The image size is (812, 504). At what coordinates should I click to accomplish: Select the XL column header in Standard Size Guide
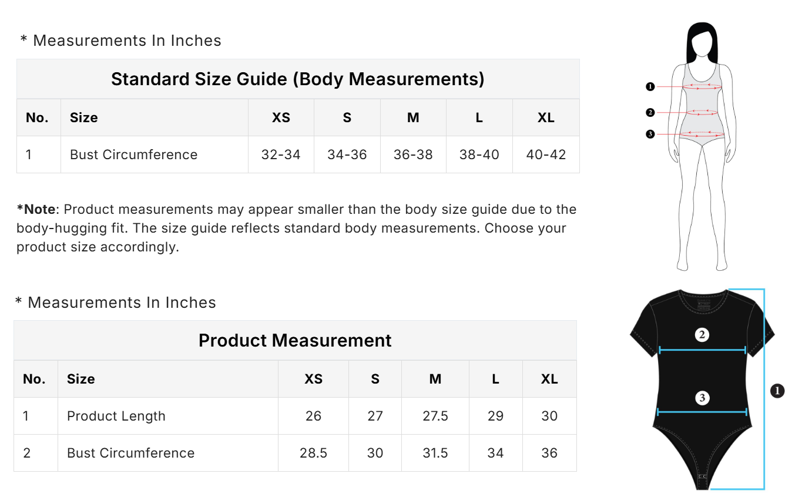(x=546, y=117)
